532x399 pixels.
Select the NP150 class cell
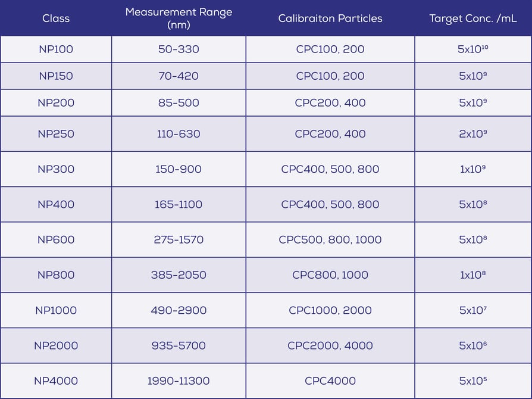point(56,76)
